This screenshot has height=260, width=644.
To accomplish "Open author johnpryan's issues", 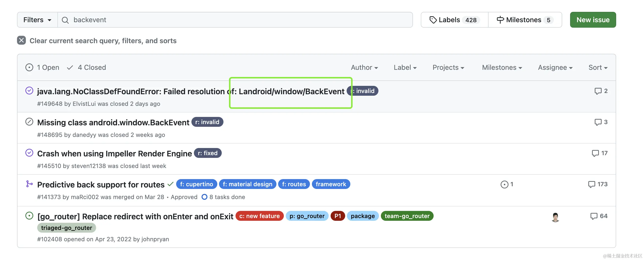I will click(x=155, y=239).
